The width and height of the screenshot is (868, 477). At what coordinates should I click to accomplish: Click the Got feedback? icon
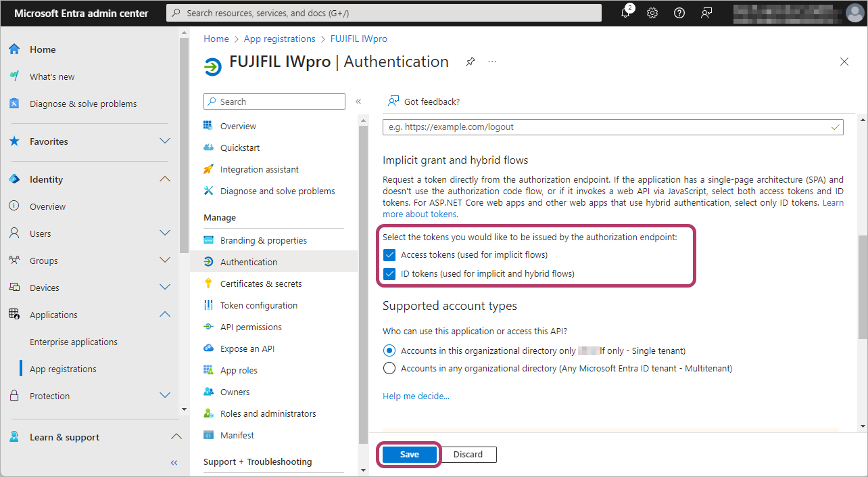393,101
